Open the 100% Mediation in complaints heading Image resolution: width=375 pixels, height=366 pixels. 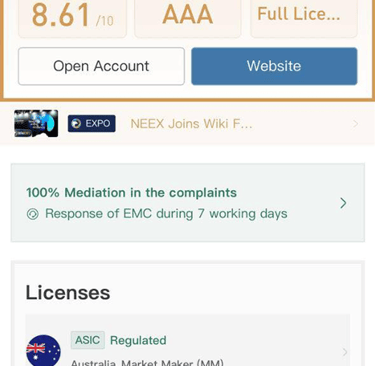(x=131, y=193)
